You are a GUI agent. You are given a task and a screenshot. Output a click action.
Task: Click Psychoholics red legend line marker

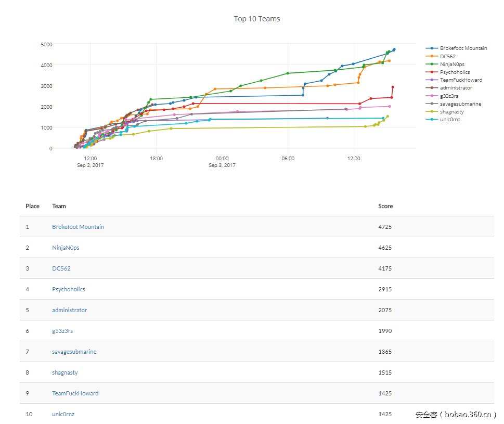[431, 72]
